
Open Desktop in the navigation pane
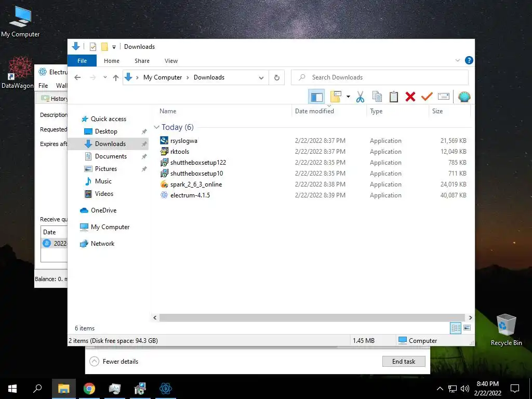[106, 131]
